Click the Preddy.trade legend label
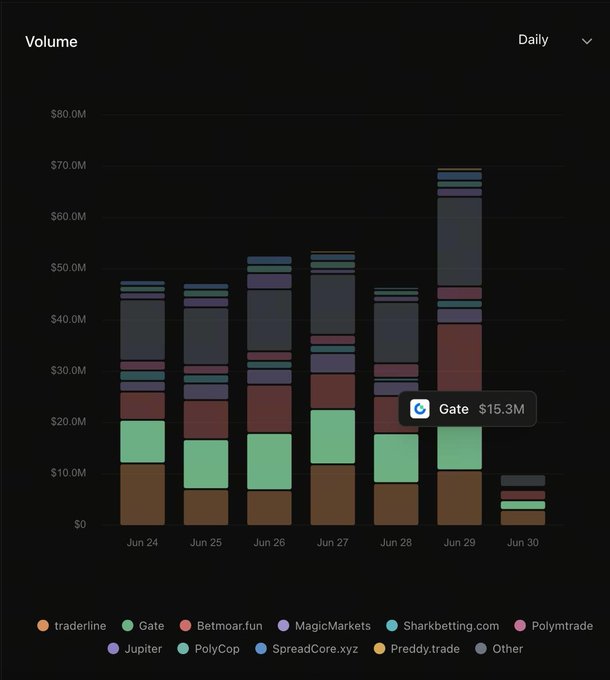 [425, 649]
